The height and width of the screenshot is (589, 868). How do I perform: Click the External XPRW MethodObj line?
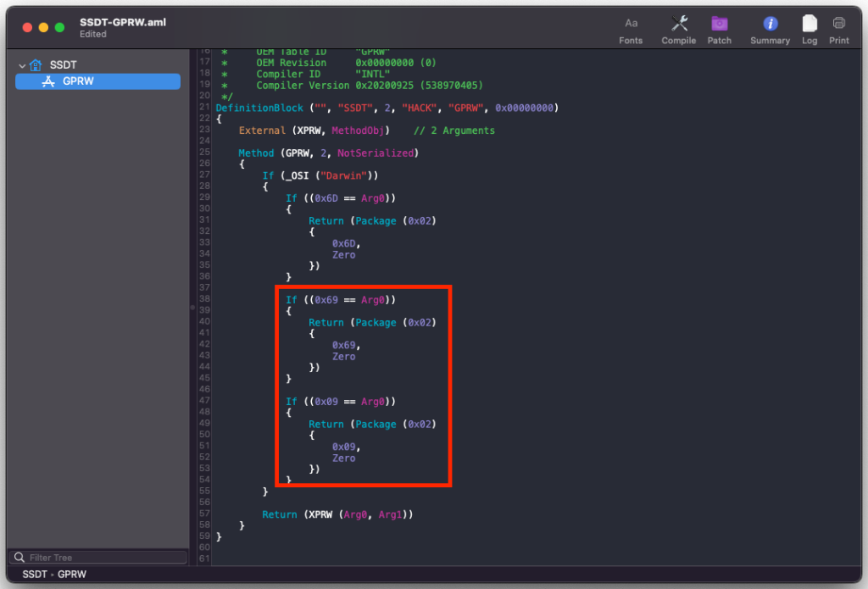point(314,131)
